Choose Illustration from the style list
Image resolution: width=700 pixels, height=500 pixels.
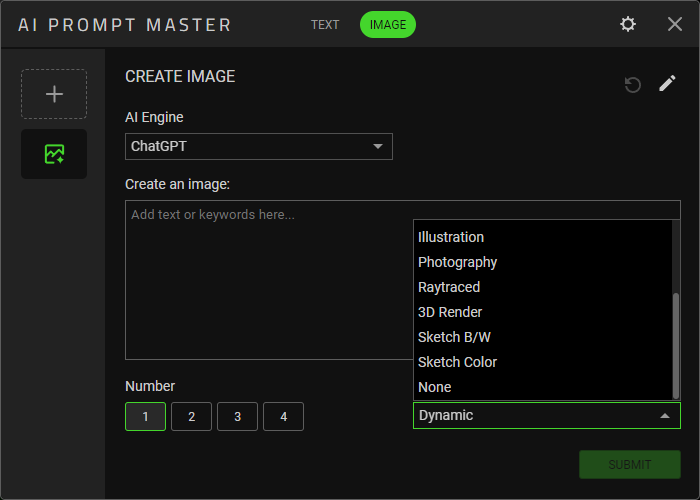tap(451, 237)
